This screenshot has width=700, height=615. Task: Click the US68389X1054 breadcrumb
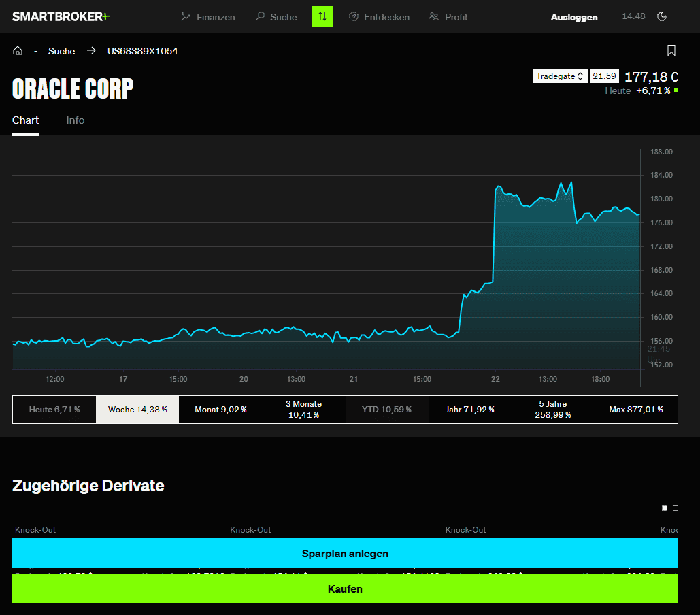click(142, 51)
